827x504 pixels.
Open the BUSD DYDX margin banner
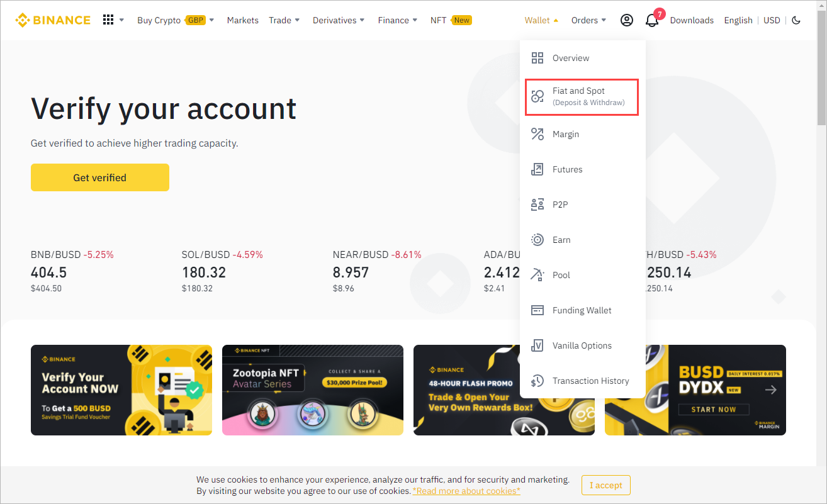pyautogui.click(x=695, y=390)
